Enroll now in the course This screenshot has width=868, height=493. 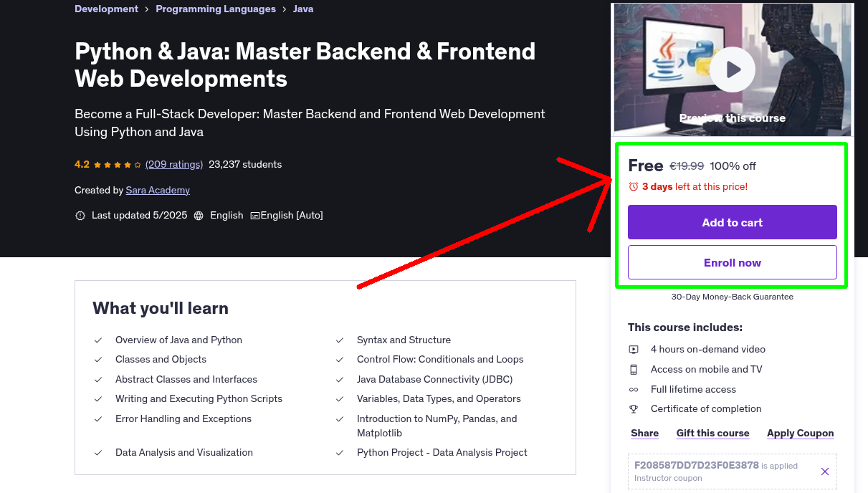click(x=733, y=262)
